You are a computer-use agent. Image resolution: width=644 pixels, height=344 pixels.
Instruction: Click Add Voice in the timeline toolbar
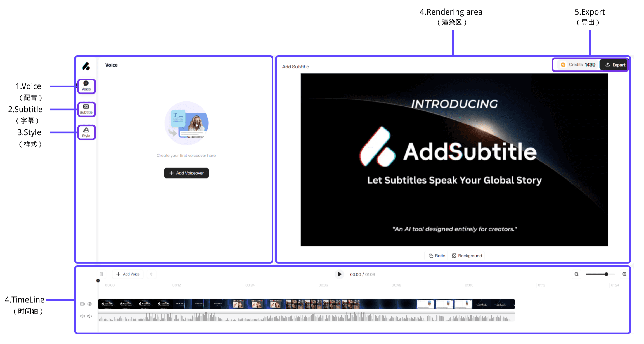[128, 274]
